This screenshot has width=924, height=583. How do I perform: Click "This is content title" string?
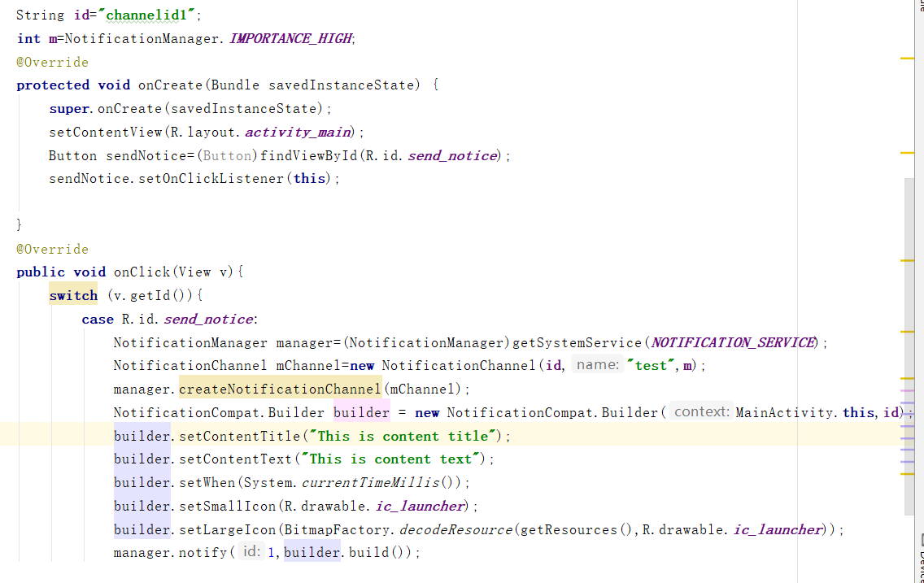pos(403,436)
